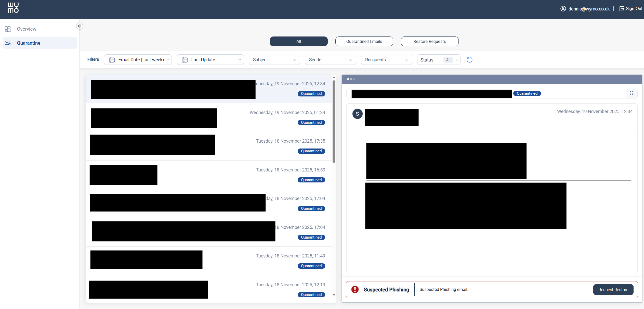
Task: Switch to Quarantined Emails view
Action: pos(364,41)
